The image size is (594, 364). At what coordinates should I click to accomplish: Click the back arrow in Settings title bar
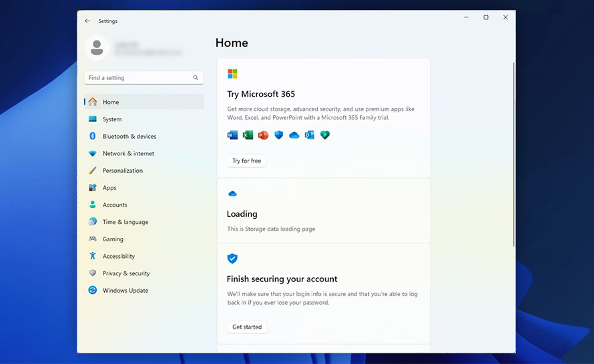87,21
